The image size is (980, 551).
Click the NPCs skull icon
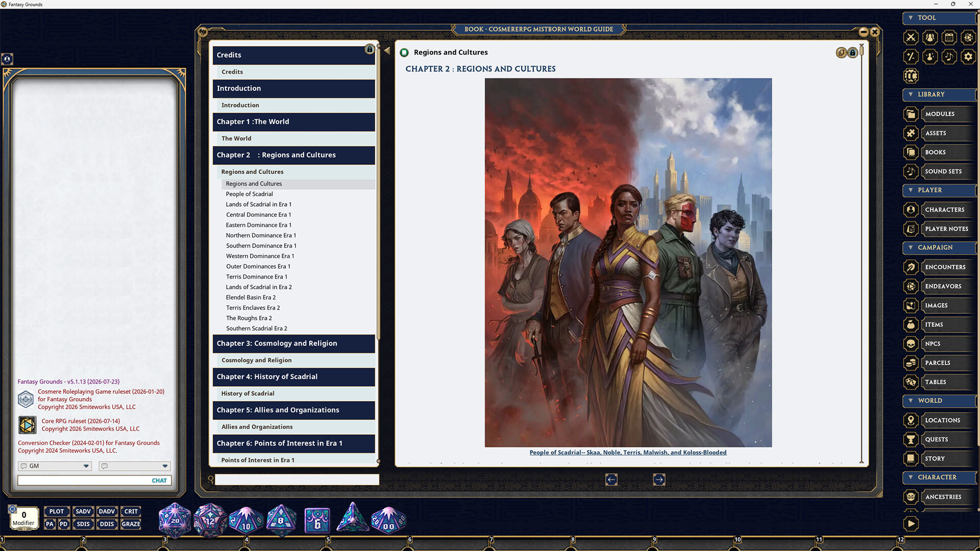pos(911,344)
